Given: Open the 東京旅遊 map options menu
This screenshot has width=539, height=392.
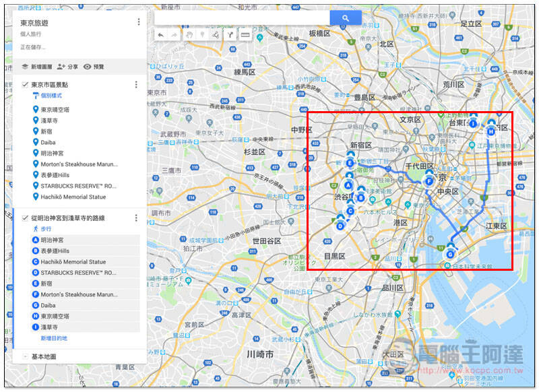Looking at the screenshot, I should (x=139, y=22).
